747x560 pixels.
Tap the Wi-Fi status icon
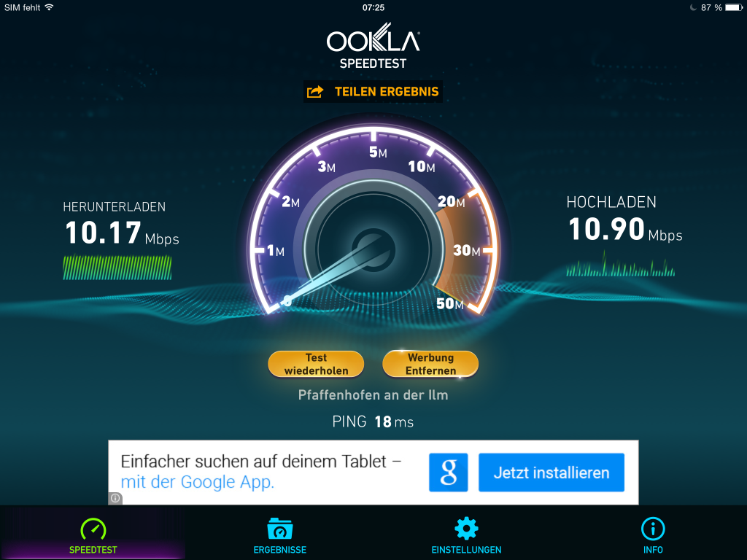[49, 7]
